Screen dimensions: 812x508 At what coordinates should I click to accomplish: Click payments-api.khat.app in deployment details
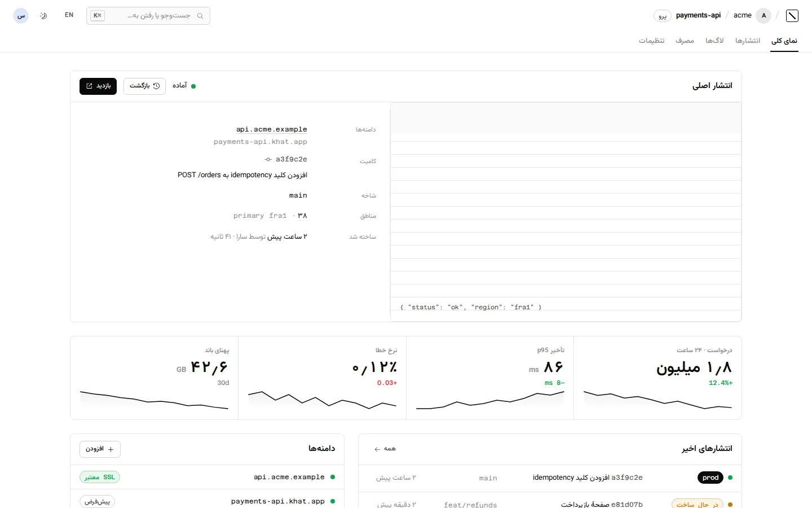(x=261, y=142)
